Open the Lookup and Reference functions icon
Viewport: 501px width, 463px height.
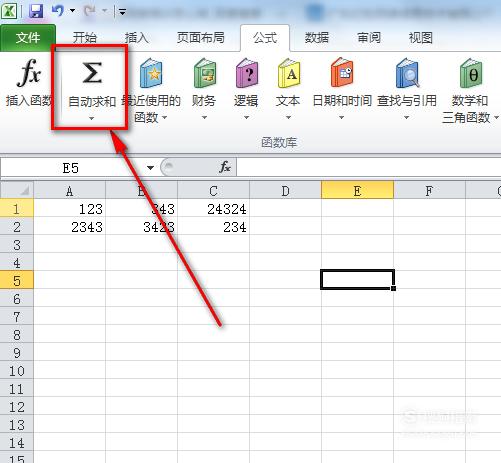coord(407,73)
